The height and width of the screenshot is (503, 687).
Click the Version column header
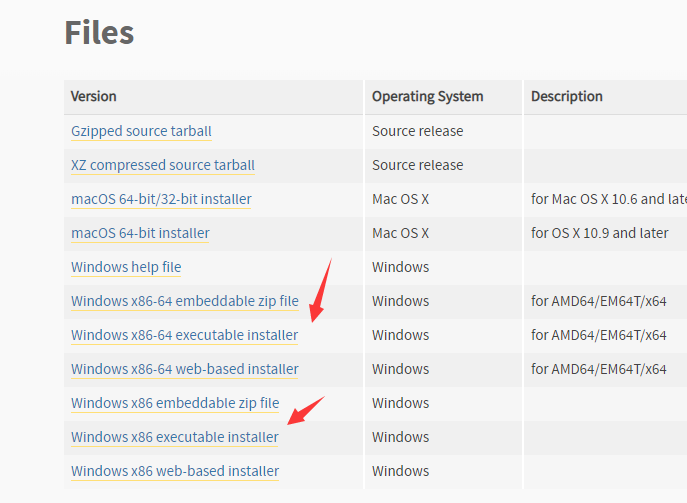tap(94, 97)
